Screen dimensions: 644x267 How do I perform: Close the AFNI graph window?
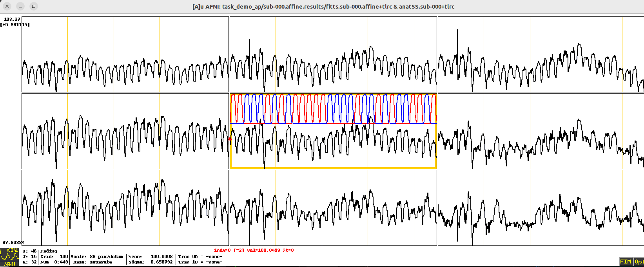[7, 6]
